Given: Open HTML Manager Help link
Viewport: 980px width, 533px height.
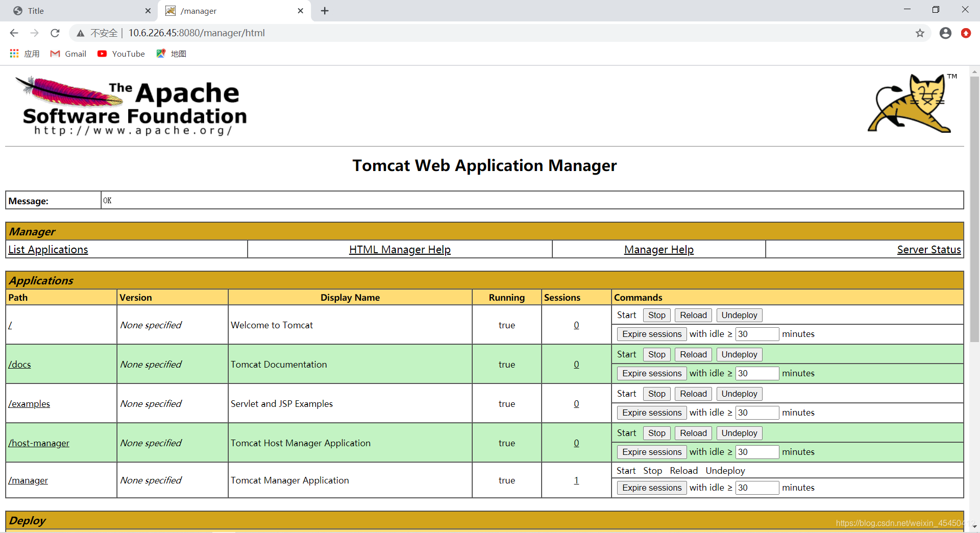Looking at the screenshot, I should 400,250.
